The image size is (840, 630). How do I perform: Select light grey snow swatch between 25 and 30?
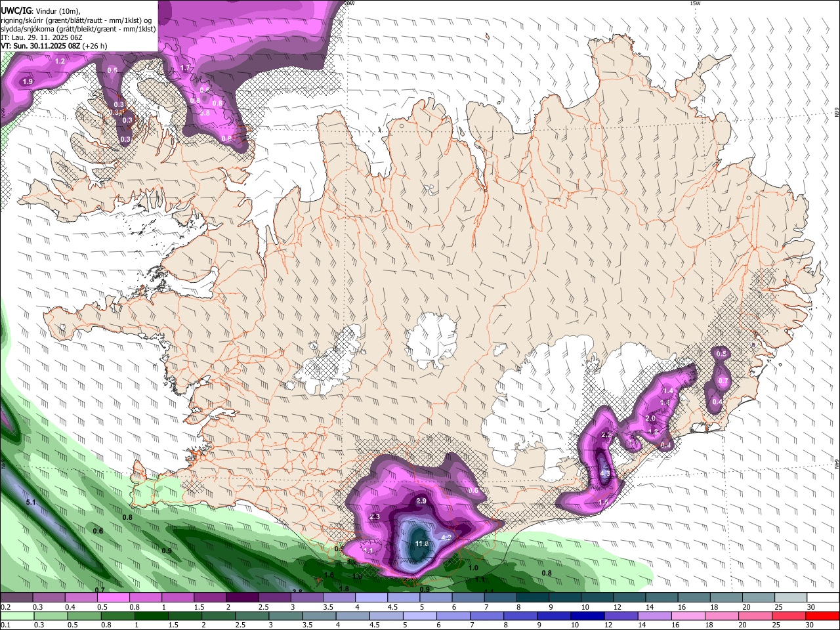pos(791,597)
